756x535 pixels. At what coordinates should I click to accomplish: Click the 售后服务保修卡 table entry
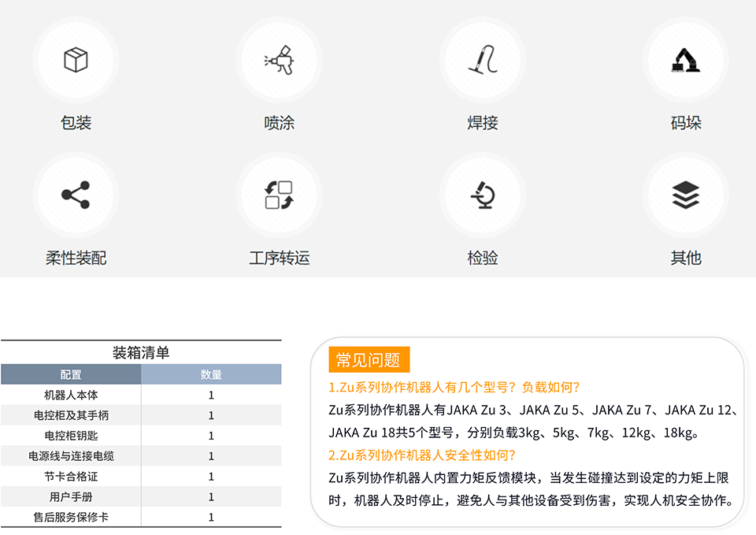click(71, 518)
